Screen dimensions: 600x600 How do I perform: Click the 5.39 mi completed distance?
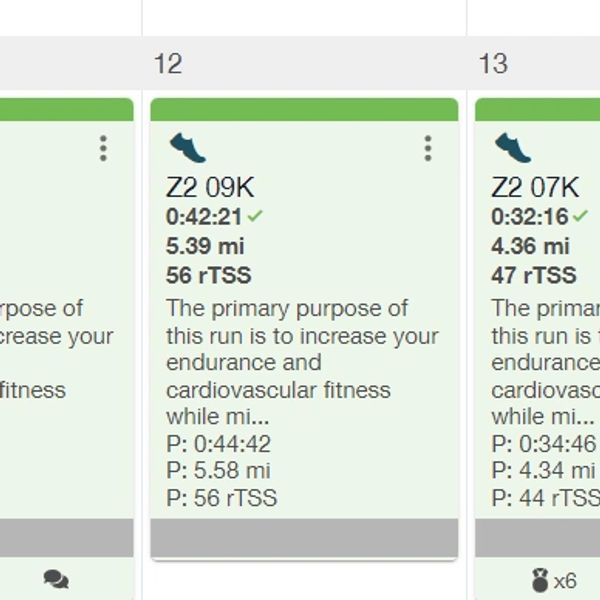point(205,246)
